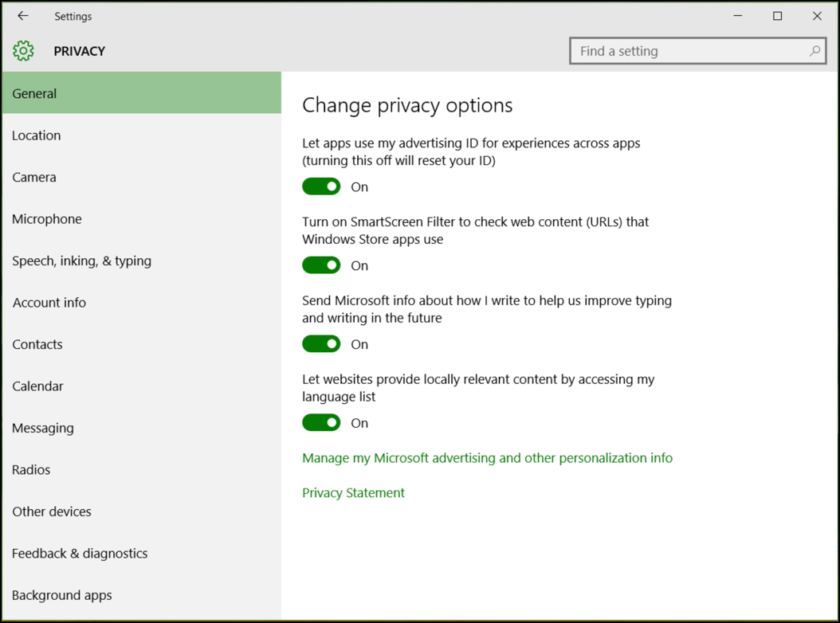Open the Location privacy section

click(x=36, y=135)
